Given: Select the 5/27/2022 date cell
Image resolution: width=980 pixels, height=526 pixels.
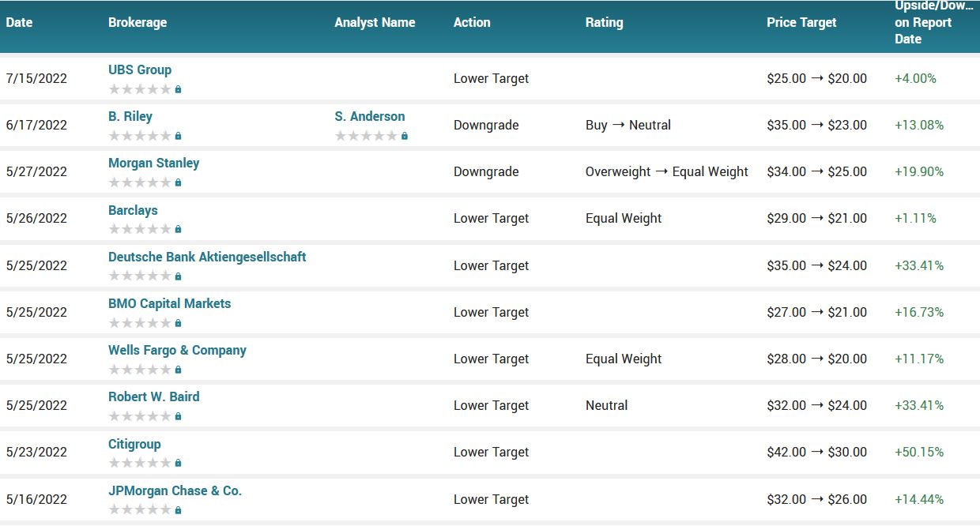Looking at the screenshot, I should pos(36,171).
